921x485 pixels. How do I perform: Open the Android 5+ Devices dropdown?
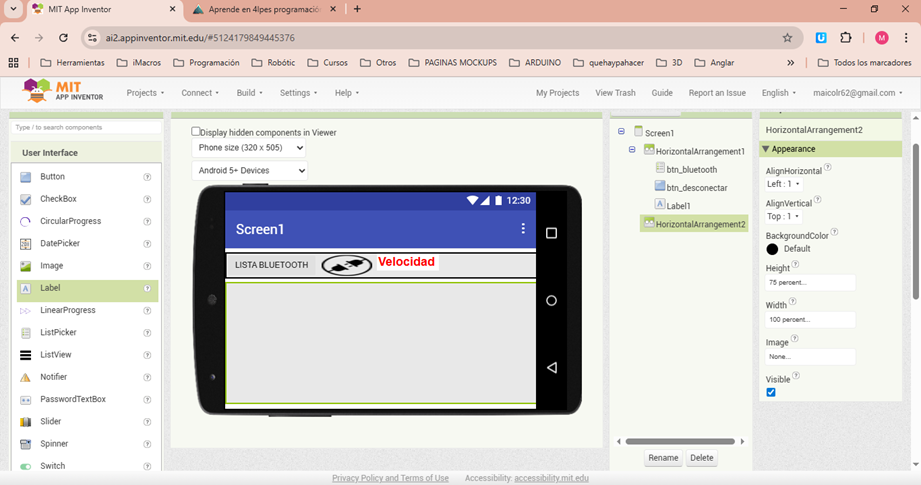pyautogui.click(x=249, y=171)
